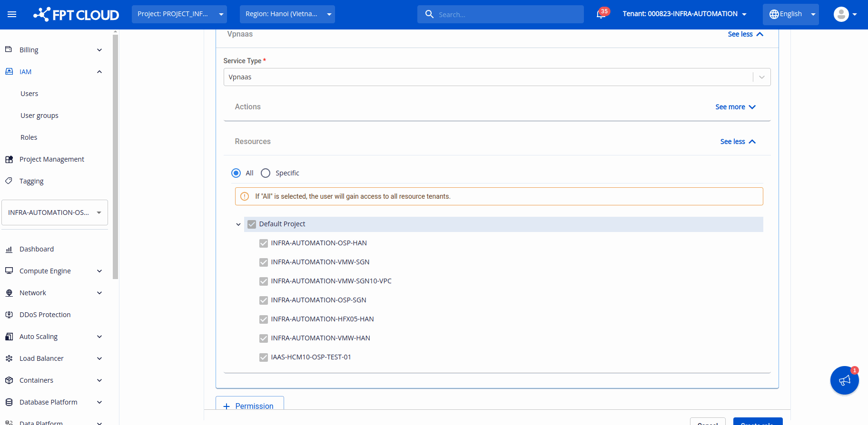
Task: Toggle INFRA-AUTOMATION-VMW-SGN10-VPC checkbox
Action: [264, 281]
